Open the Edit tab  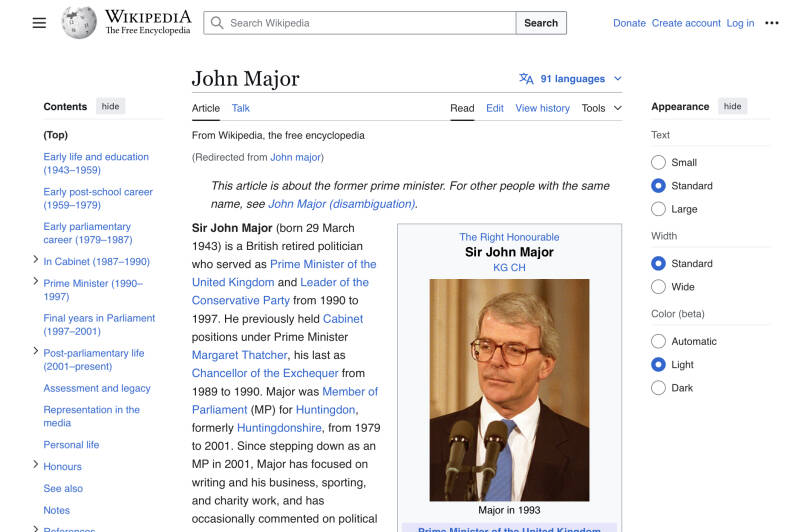495,108
